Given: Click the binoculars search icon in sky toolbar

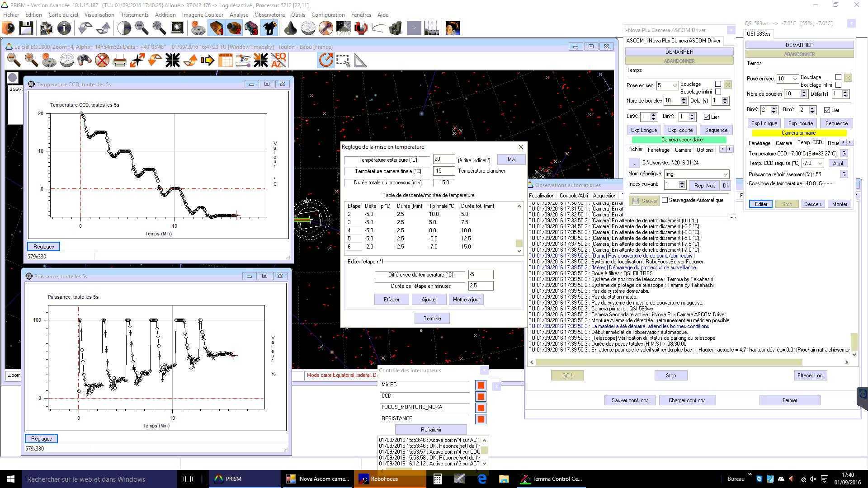Looking at the screenshot, I should (84, 60).
